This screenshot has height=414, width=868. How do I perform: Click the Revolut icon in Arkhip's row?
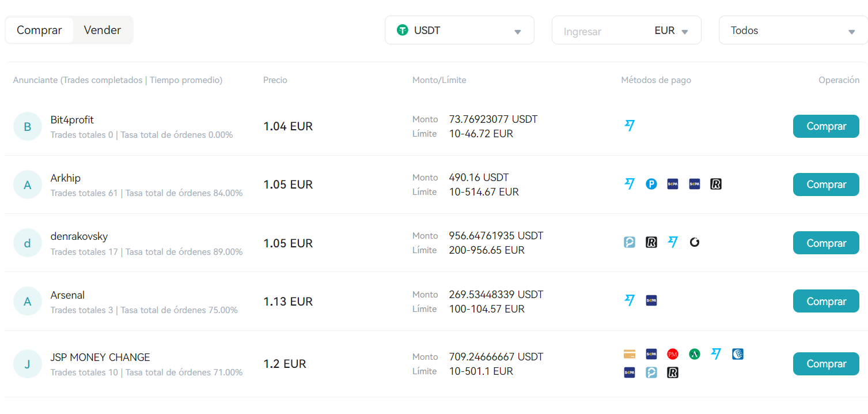[x=716, y=185]
